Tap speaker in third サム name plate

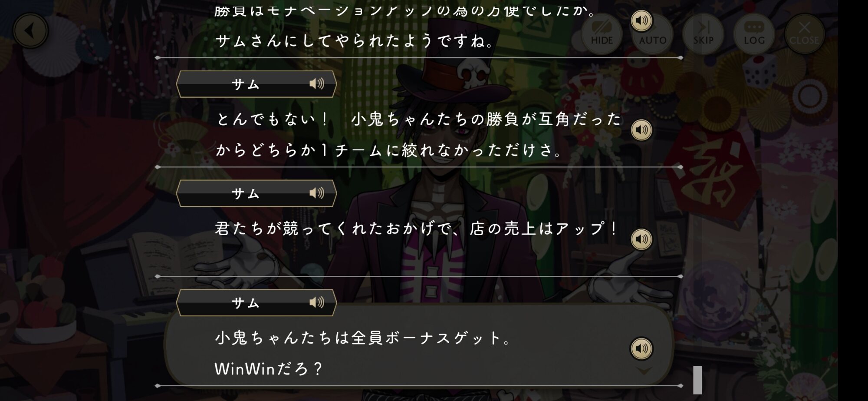click(x=316, y=302)
